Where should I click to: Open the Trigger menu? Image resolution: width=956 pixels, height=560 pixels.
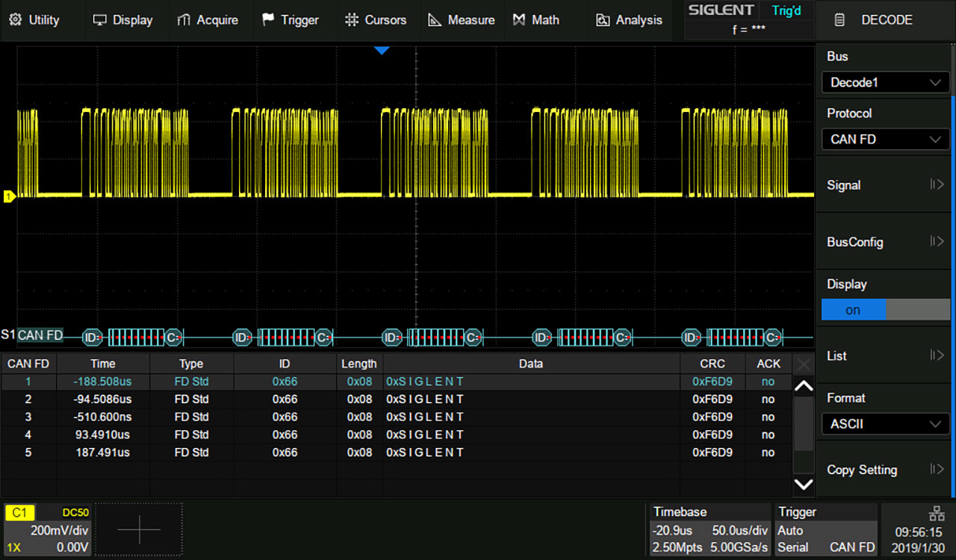(x=293, y=20)
